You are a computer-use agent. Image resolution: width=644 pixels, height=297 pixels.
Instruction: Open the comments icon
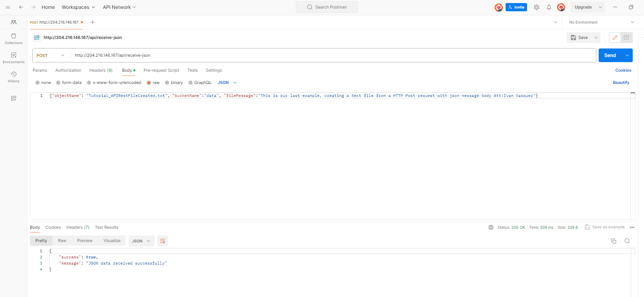626,38
